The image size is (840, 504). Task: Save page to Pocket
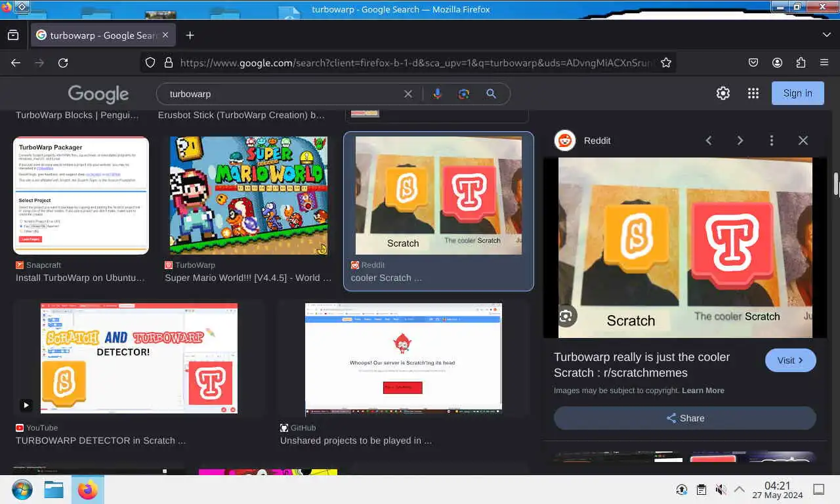point(753,63)
